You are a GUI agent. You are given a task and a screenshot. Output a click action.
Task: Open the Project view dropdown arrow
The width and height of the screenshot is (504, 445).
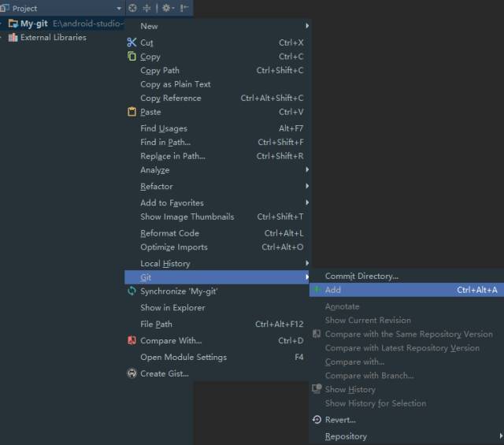(x=119, y=9)
